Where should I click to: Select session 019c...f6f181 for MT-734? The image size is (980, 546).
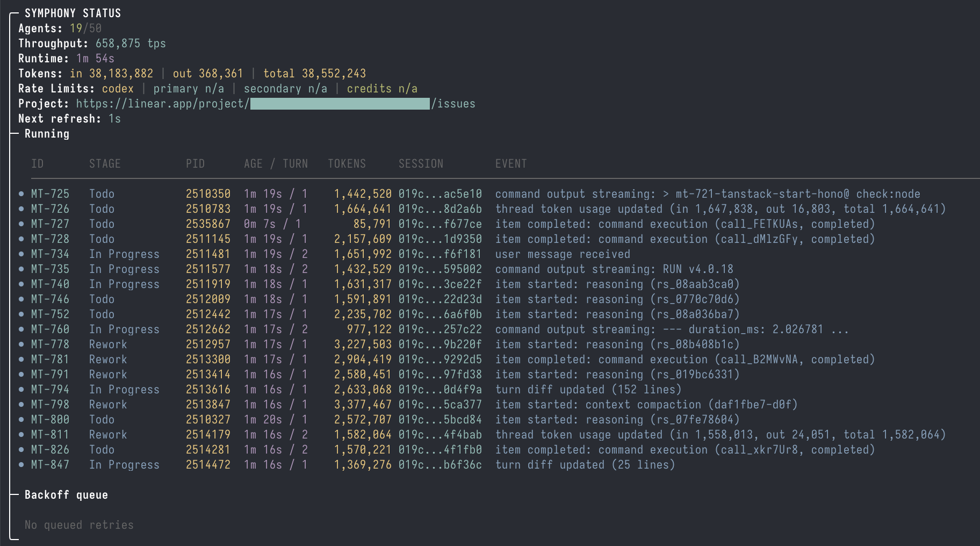(440, 254)
